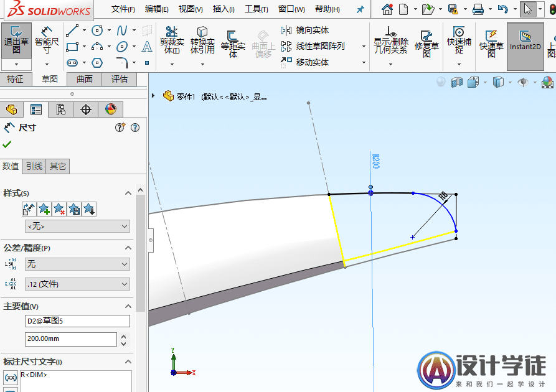
Task: Click Convert Entities (转换实体引用) tool
Action: pos(202,41)
